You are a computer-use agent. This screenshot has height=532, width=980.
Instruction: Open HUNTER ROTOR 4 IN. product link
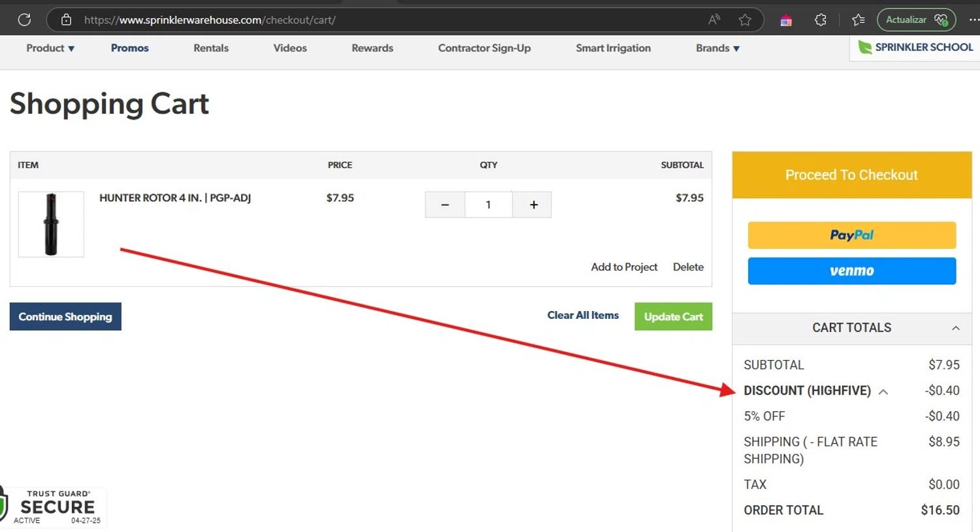[x=175, y=198]
